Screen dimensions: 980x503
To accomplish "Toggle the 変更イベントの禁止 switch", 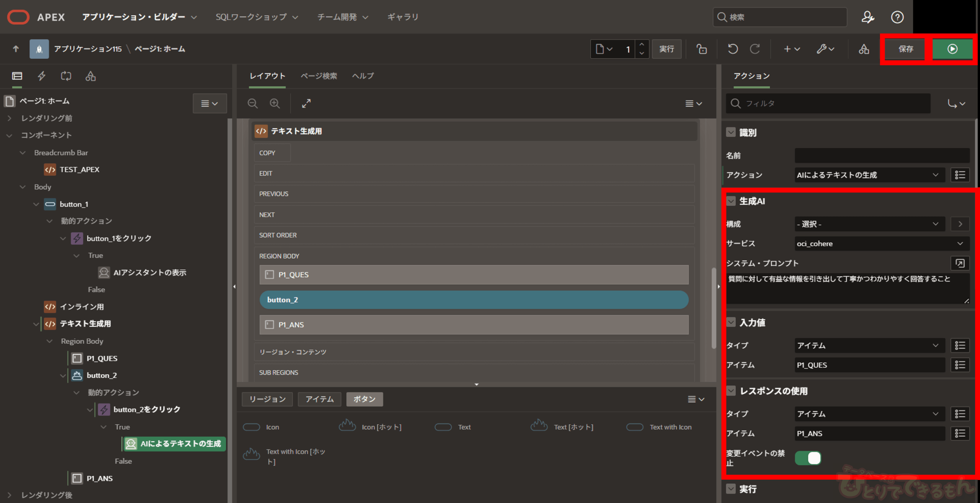I will pos(808,458).
